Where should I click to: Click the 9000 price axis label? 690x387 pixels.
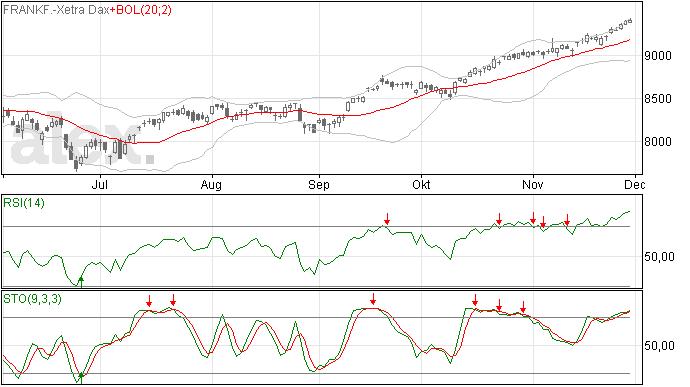click(x=658, y=56)
